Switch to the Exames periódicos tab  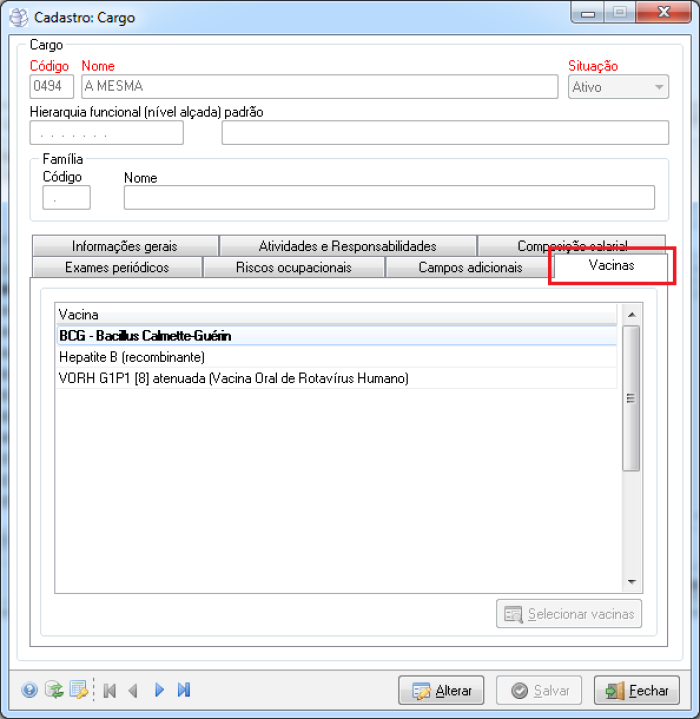click(116, 268)
